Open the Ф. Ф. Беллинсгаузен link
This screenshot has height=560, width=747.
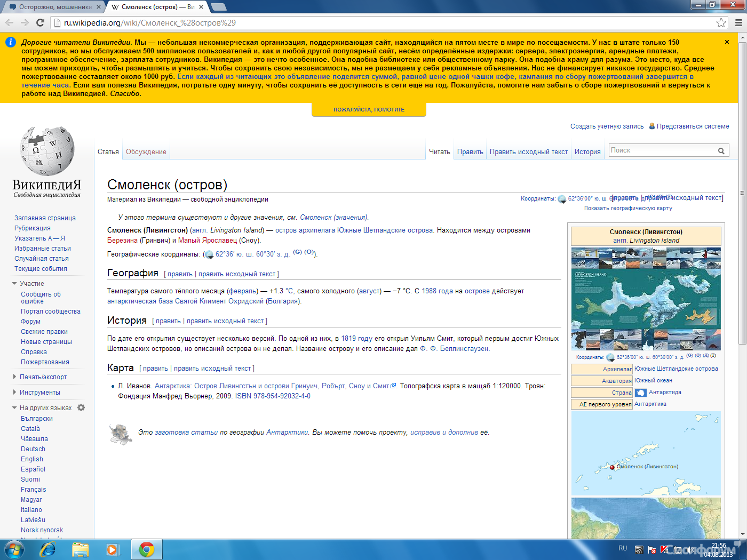tap(454, 349)
